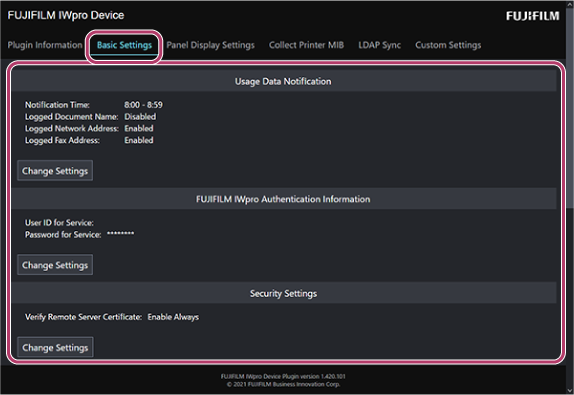Click the masked Password for Service value

click(120, 234)
